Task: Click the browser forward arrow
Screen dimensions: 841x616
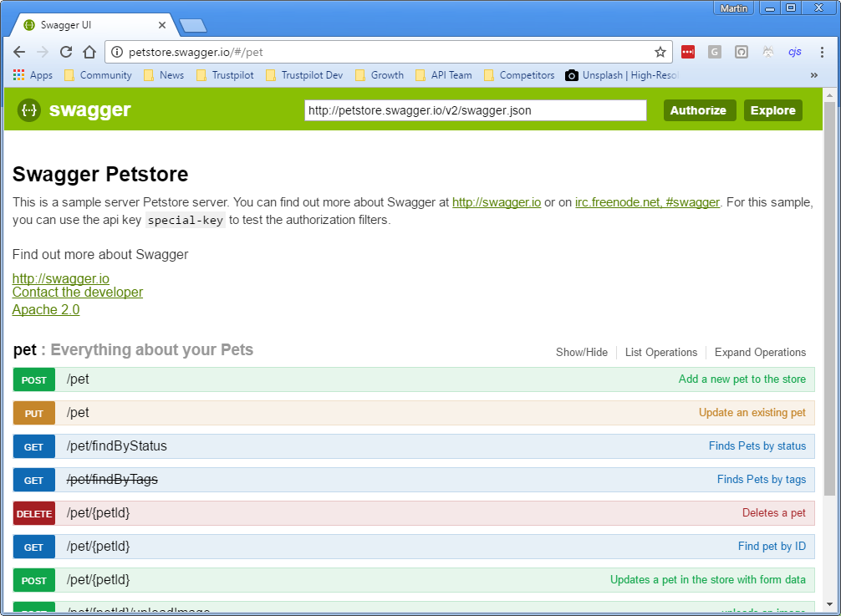Action: 43,52
